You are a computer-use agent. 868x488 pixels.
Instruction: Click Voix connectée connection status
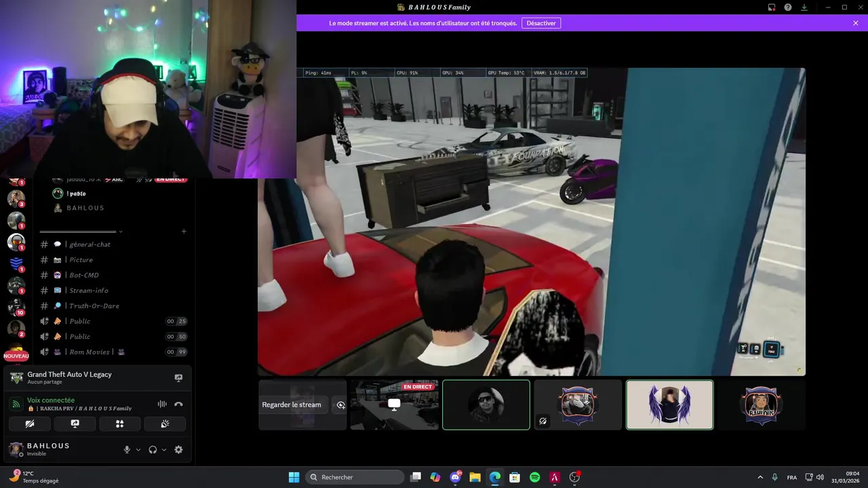tap(51, 400)
